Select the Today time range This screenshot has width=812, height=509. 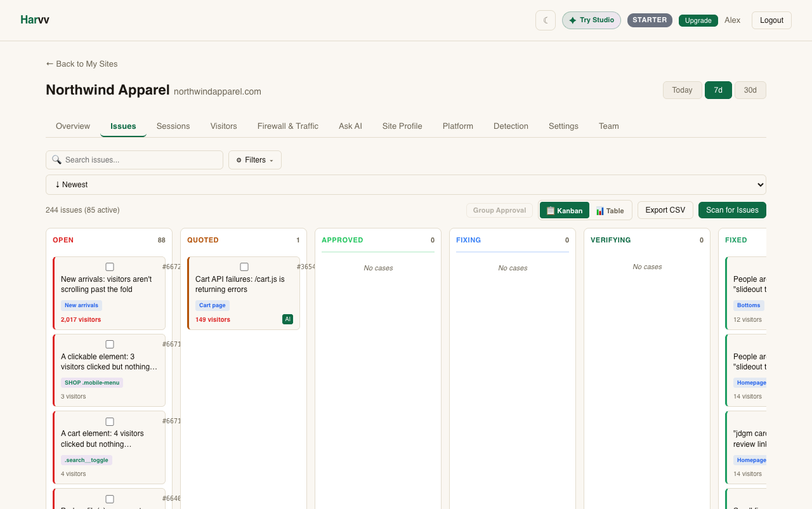pos(682,90)
